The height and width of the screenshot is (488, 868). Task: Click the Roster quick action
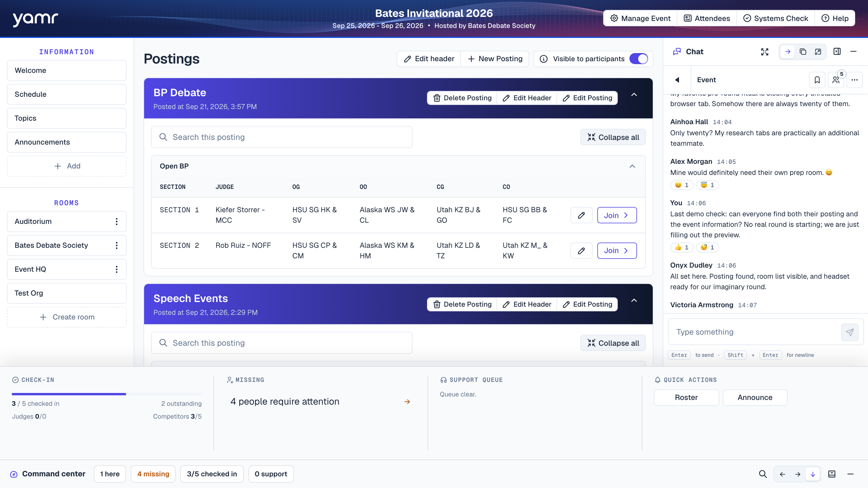coord(686,398)
